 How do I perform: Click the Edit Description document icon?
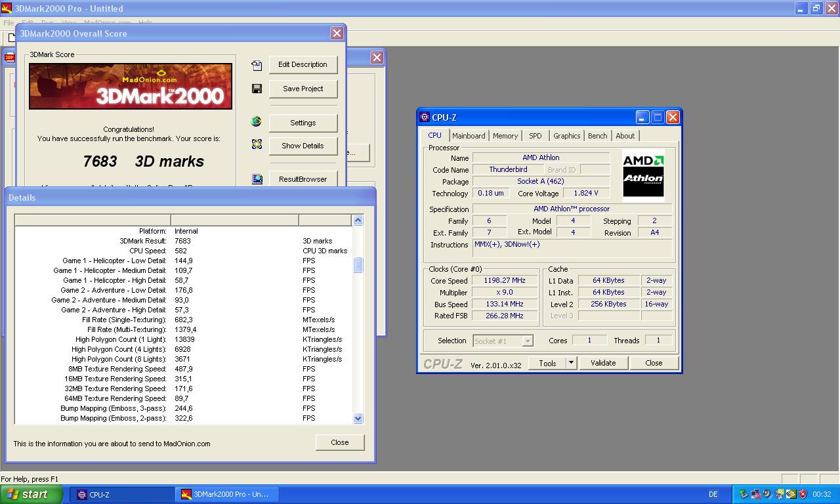click(x=257, y=65)
